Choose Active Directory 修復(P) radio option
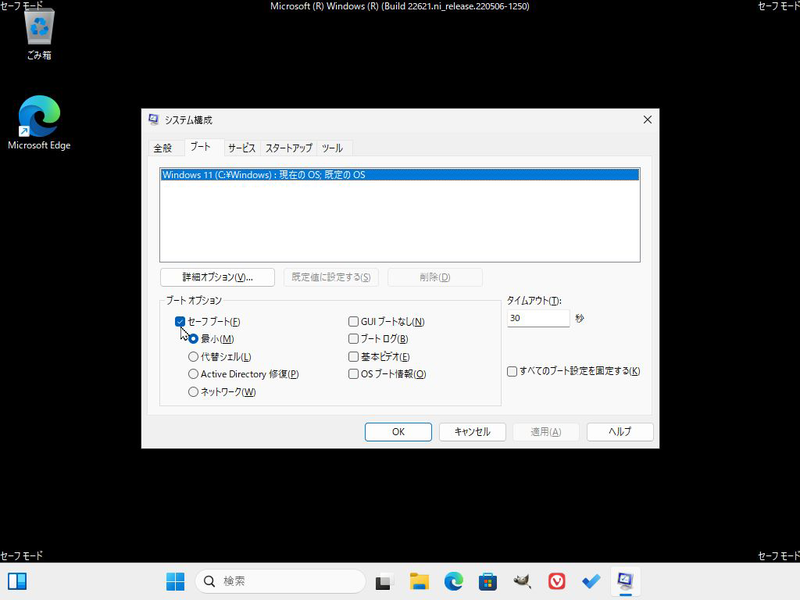 pos(193,374)
